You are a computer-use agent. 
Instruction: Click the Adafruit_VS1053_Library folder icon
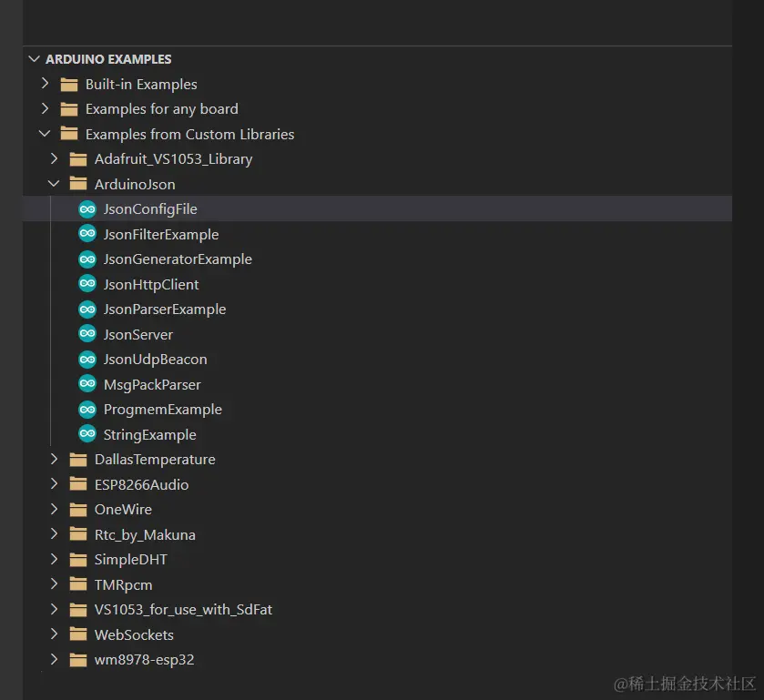[78, 159]
